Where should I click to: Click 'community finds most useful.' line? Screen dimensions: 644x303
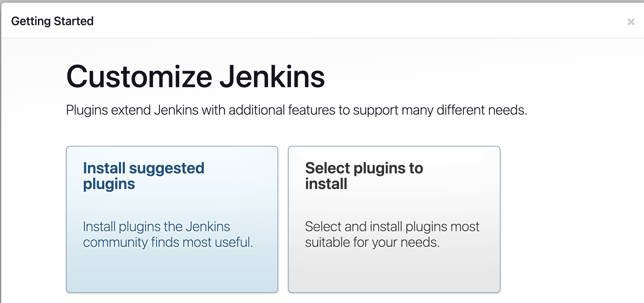[x=168, y=243]
